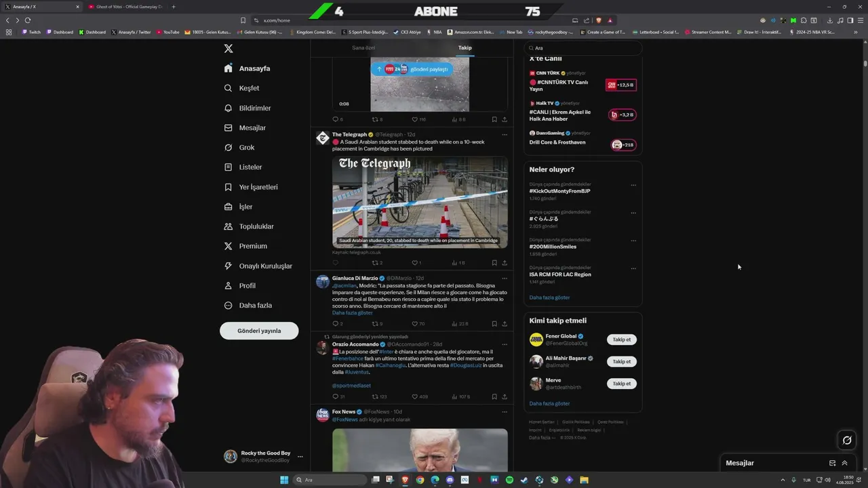Open options for #200MillionSmiles trend
Viewport: 868px width, 488px height.
633,241
